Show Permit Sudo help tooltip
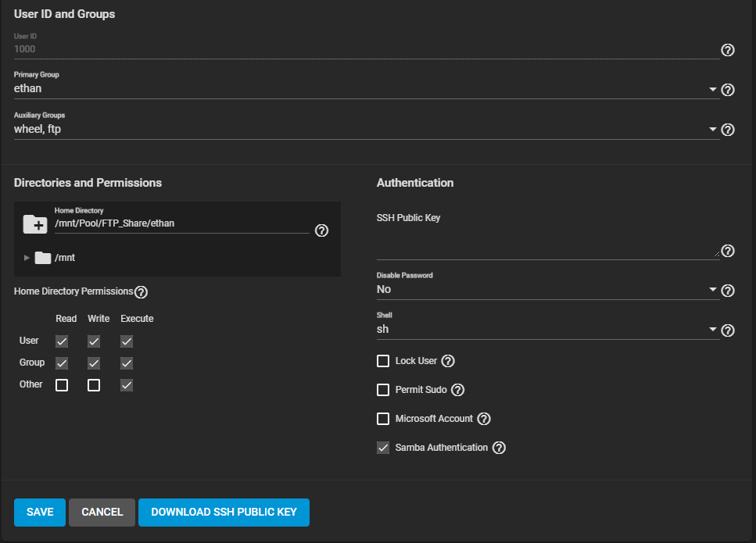 pos(457,390)
